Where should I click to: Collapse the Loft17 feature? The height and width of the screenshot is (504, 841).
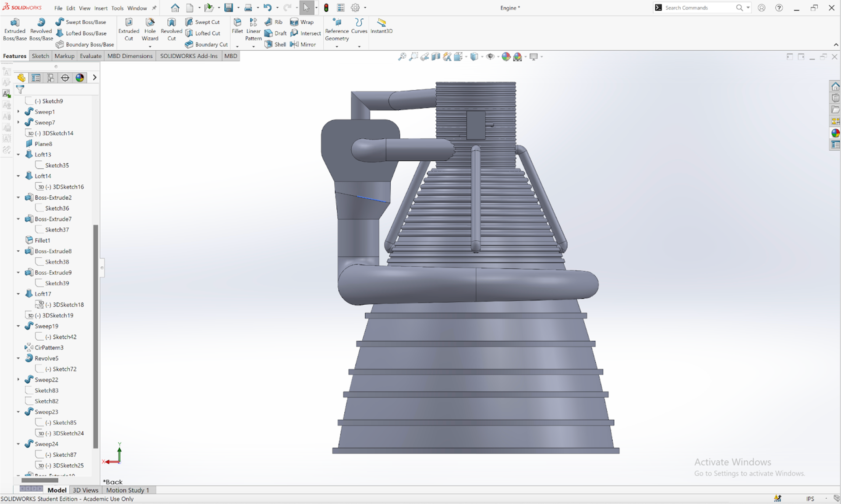tap(18, 294)
